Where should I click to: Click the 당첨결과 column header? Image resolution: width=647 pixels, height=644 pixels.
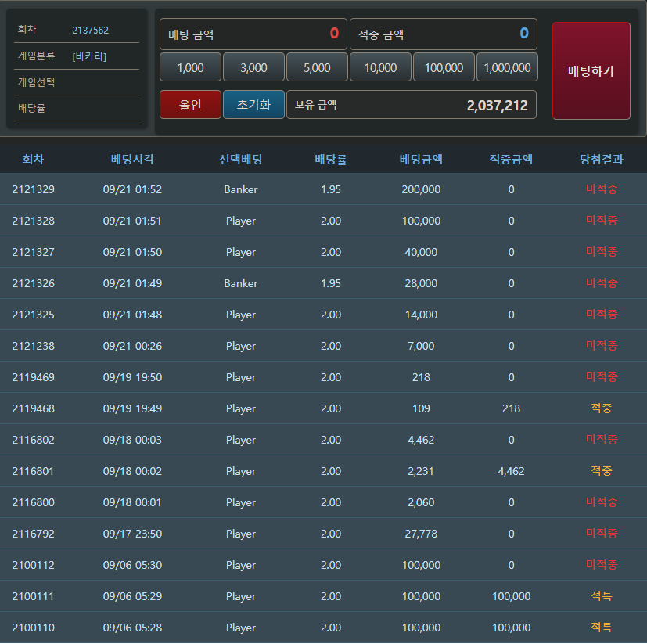[x=601, y=159]
